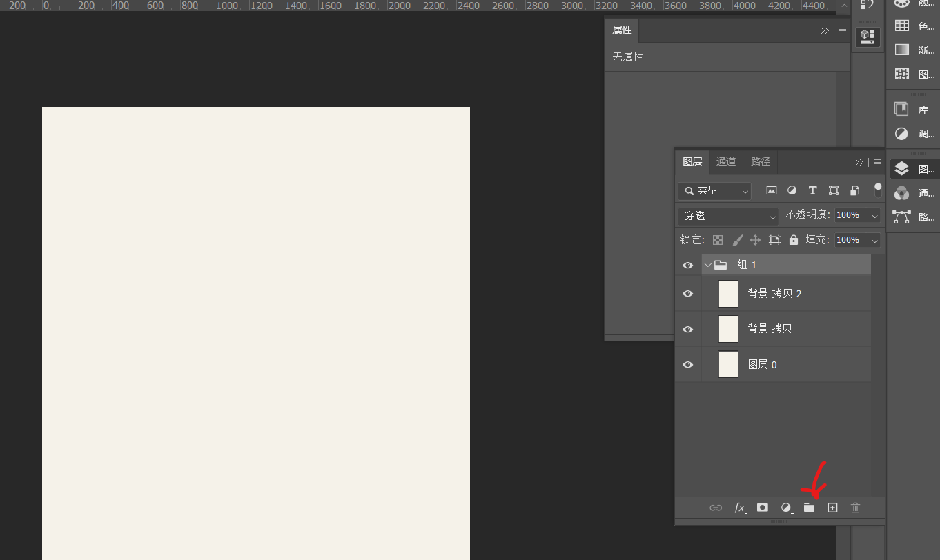Click the 不透明度 opacity value field
940x560 pixels.
click(851, 215)
